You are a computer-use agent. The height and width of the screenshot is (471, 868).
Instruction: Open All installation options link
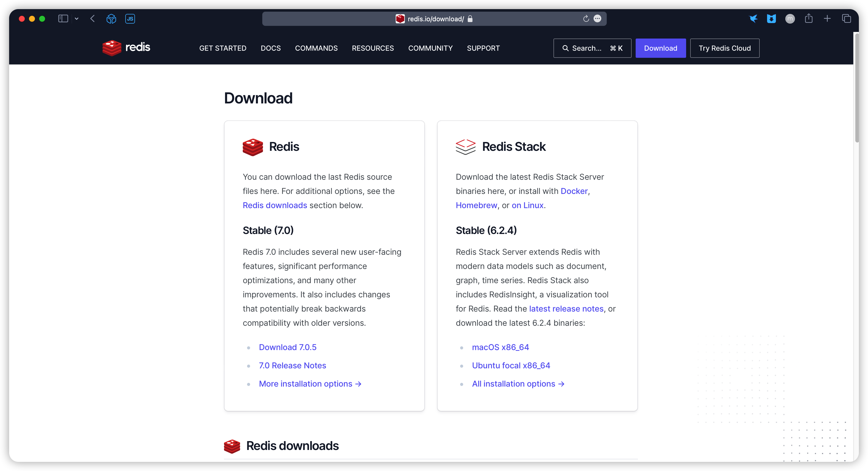click(518, 384)
